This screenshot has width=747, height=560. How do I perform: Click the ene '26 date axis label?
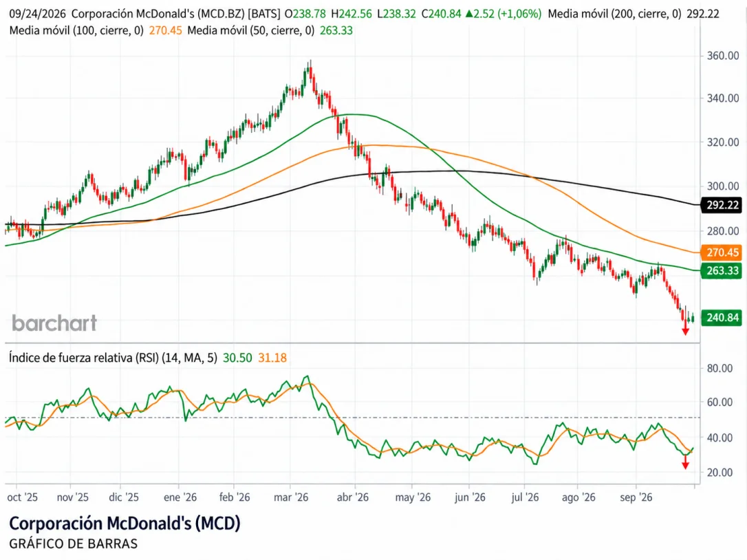(180, 497)
